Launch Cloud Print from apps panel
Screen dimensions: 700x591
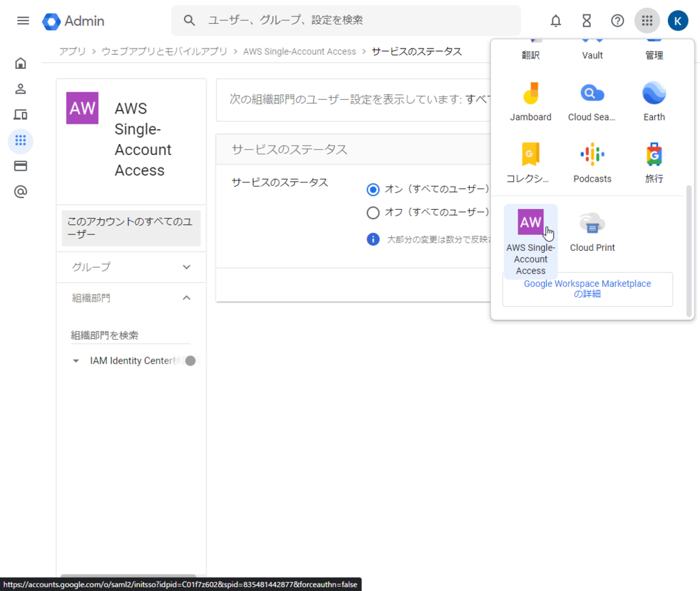click(592, 233)
